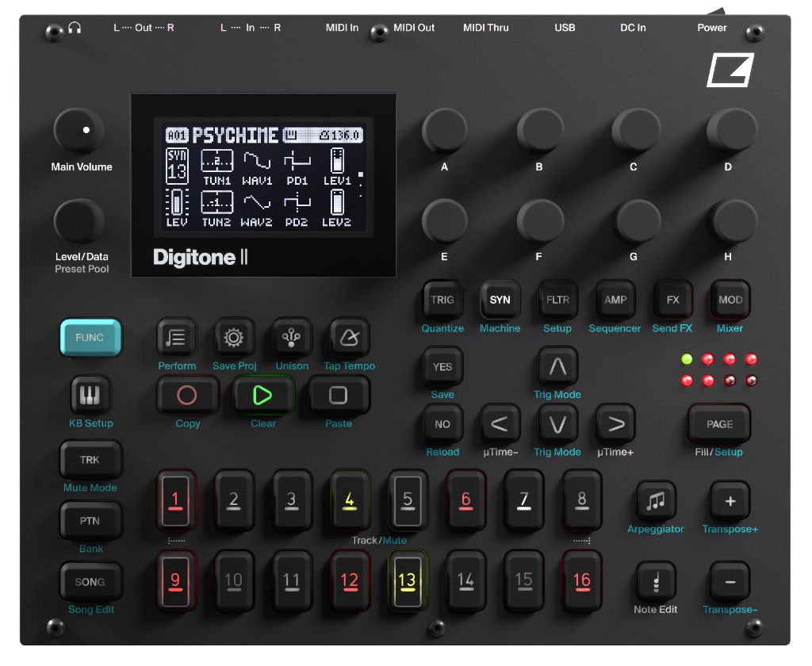Toggle step key 2
This screenshot has width=812, height=666.
click(234, 500)
